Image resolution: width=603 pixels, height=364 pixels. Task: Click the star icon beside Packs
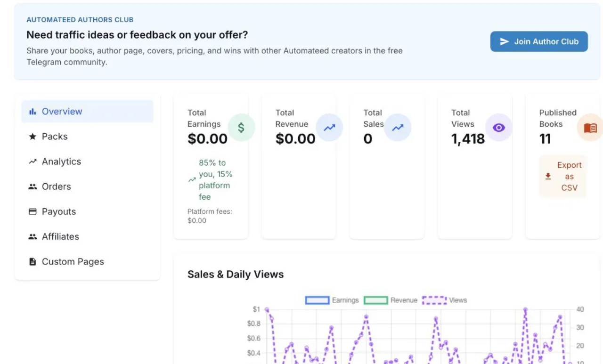(33, 137)
